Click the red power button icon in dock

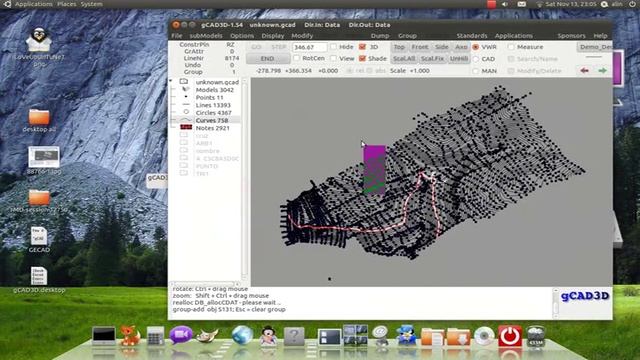click(509, 336)
